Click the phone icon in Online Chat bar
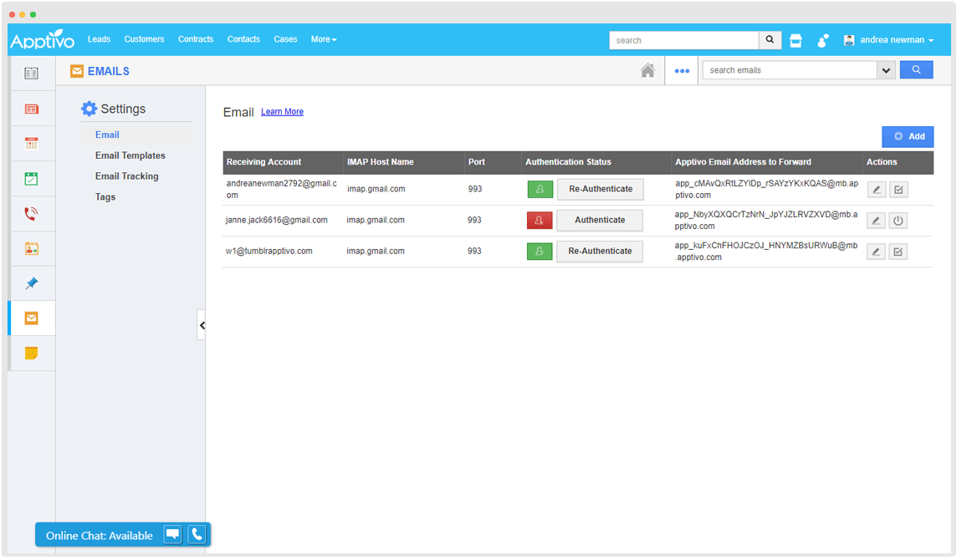The width and height of the screenshot is (962, 560). (197, 535)
